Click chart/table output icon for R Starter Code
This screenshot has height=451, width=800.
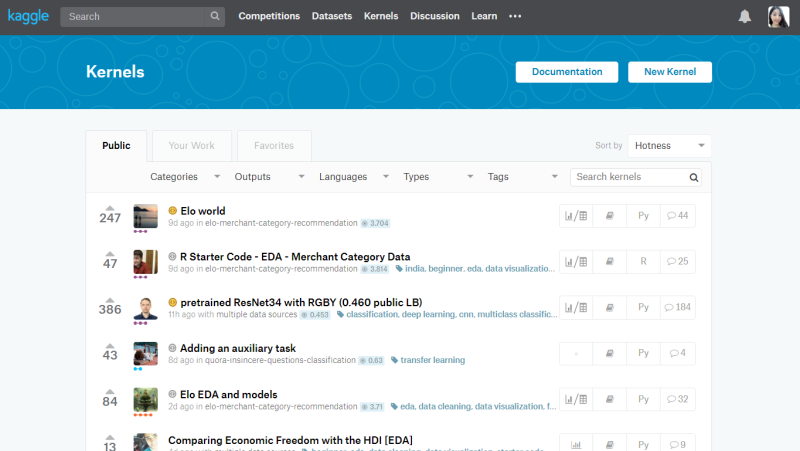pos(576,262)
